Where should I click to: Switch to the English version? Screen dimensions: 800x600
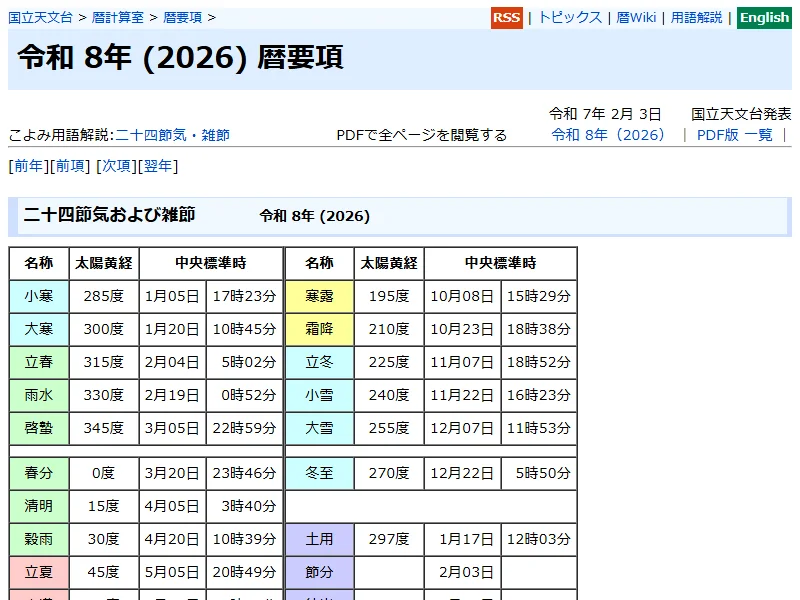click(764, 18)
